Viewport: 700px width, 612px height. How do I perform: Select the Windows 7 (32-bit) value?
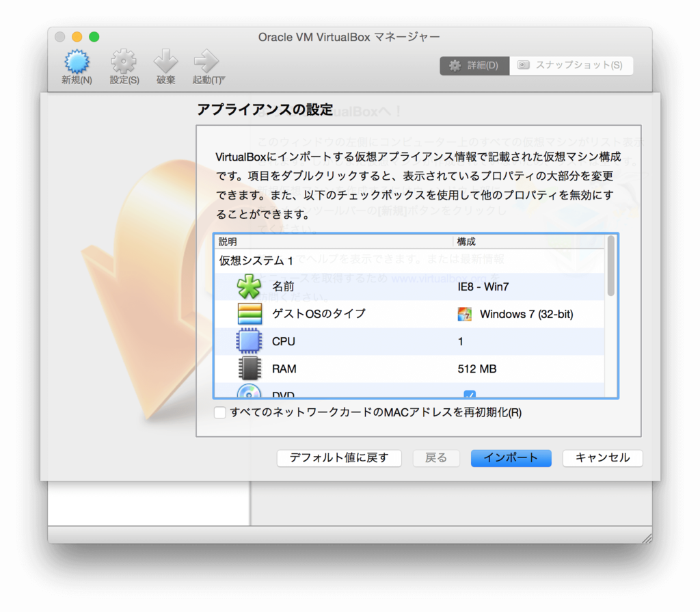(526, 314)
